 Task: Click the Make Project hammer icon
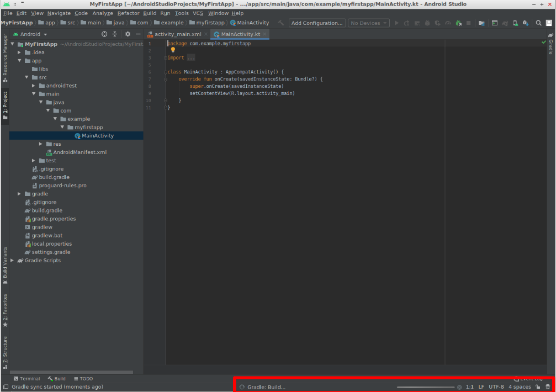(281, 23)
